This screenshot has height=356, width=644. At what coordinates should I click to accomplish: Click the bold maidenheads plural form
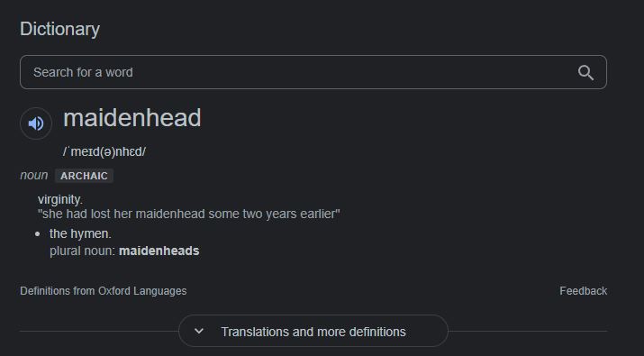click(159, 251)
